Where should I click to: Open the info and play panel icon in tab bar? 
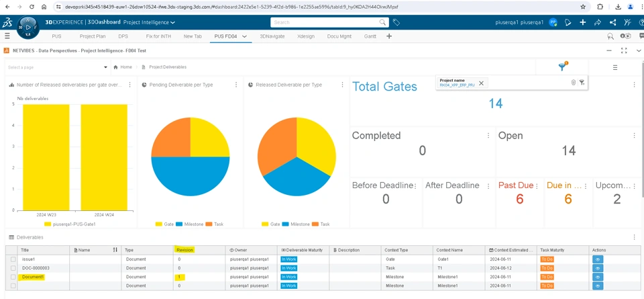pyautogui.click(x=625, y=36)
